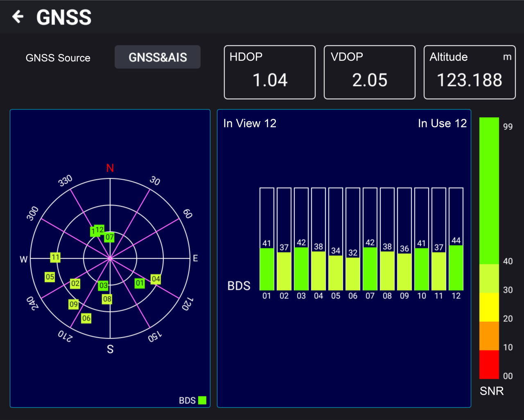Tap satellite 04 marker on the sky plot
This screenshot has height=420, width=524.
tap(156, 279)
